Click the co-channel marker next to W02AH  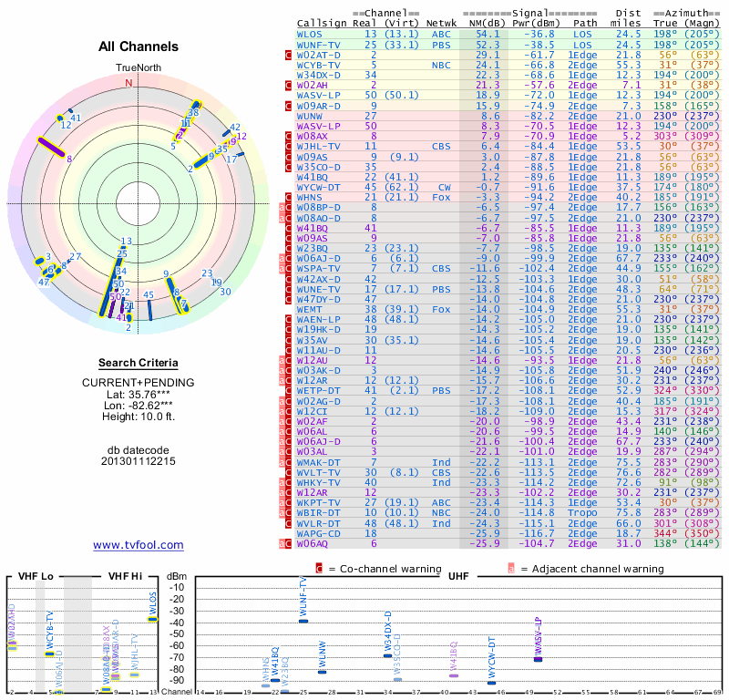tap(288, 85)
